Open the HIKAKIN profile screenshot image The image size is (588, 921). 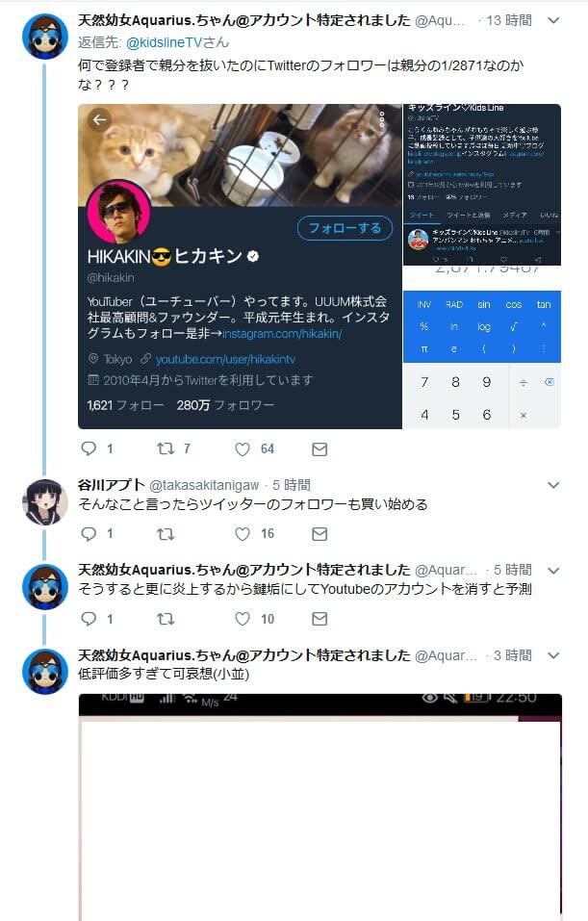[x=241, y=267]
